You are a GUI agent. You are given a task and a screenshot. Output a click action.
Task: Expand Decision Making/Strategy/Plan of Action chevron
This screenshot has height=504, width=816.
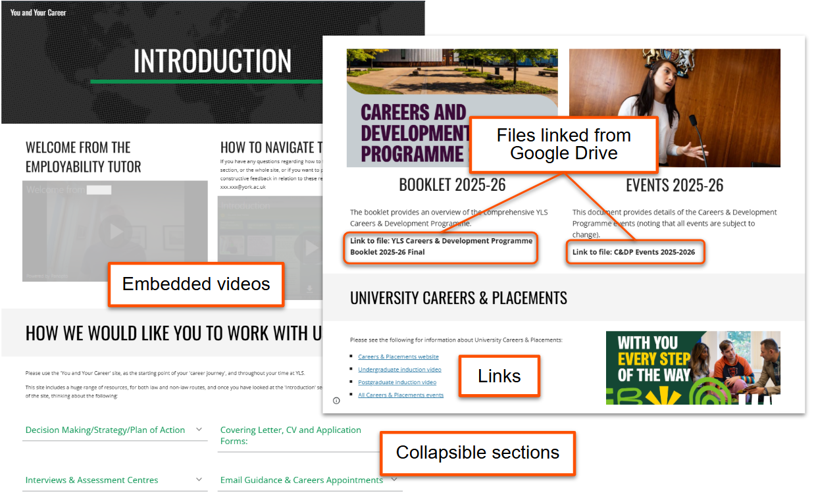pyautogui.click(x=199, y=430)
